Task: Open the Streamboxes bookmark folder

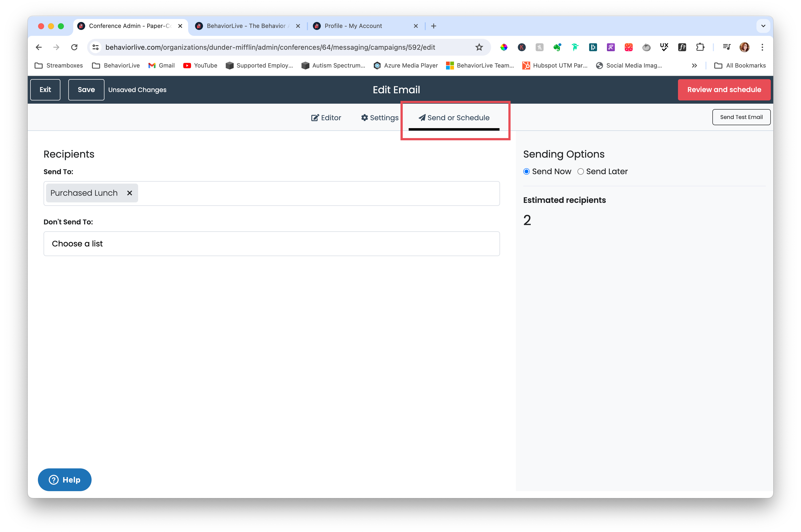Action: (x=59, y=66)
